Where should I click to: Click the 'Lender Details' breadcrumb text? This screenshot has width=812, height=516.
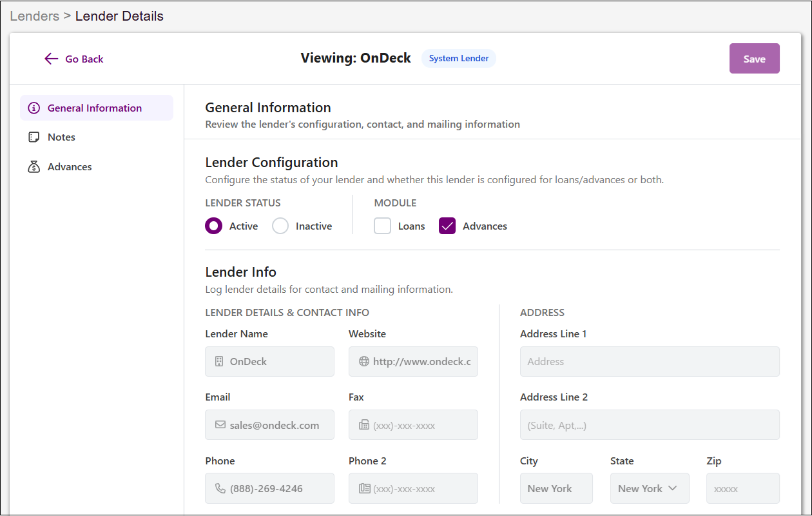pyautogui.click(x=119, y=16)
